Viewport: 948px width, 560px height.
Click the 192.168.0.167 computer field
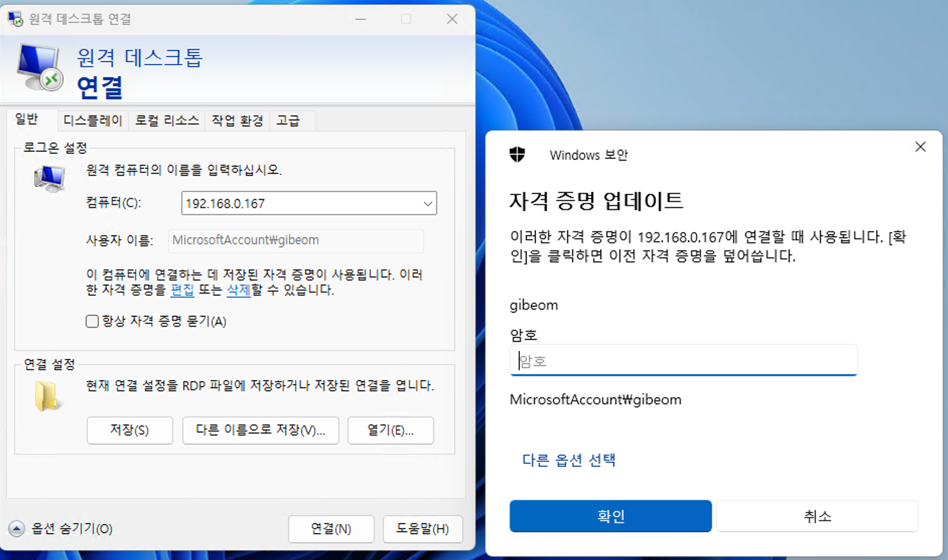pos(309,203)
